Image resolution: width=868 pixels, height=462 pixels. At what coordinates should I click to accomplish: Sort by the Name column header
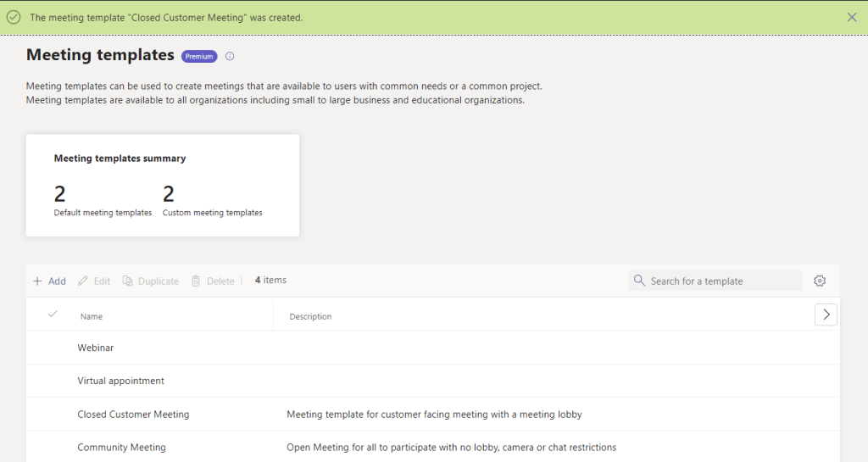(92, 317)
